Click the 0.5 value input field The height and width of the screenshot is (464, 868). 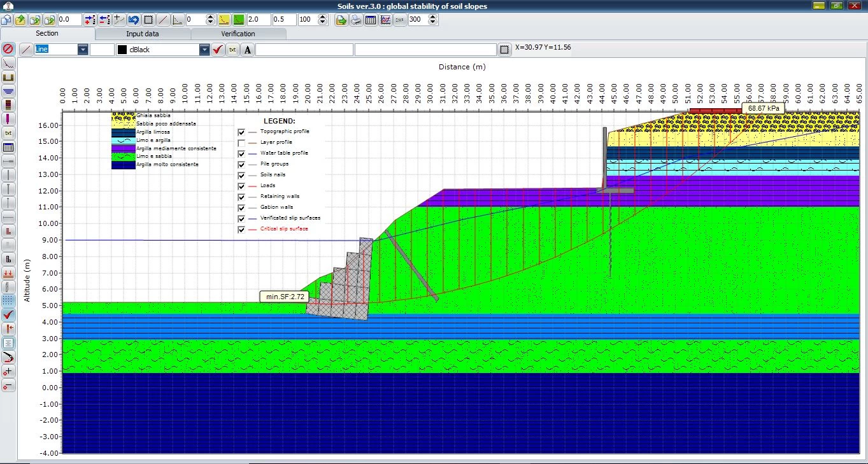coord(284,20)
